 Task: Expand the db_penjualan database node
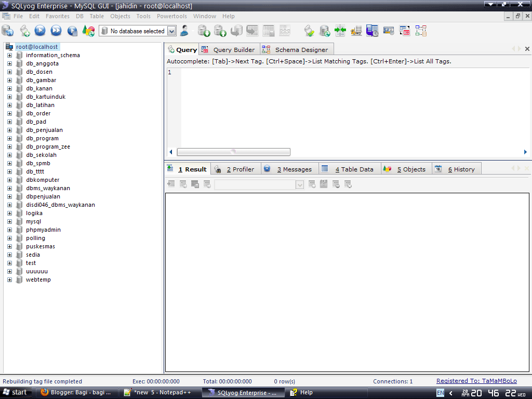point(9,130)
